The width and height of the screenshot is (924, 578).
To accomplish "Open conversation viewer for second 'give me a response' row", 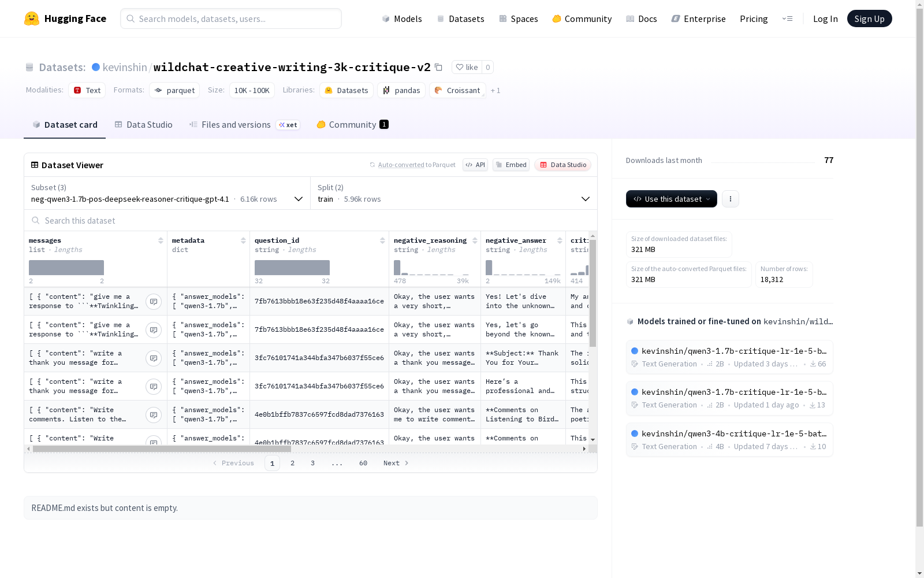I will click(x=154, y=330).
